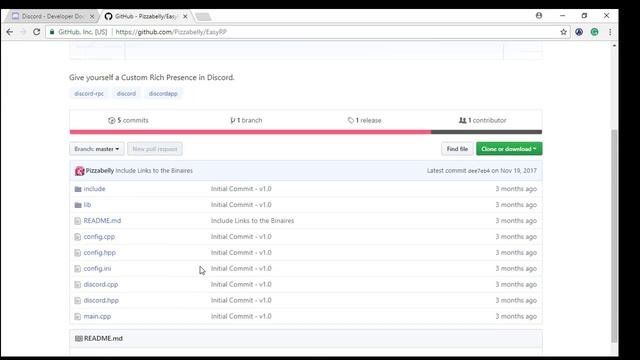View the 5 commits history
The width and height of the screenshot is (640, 360).
tap(128, 120)
